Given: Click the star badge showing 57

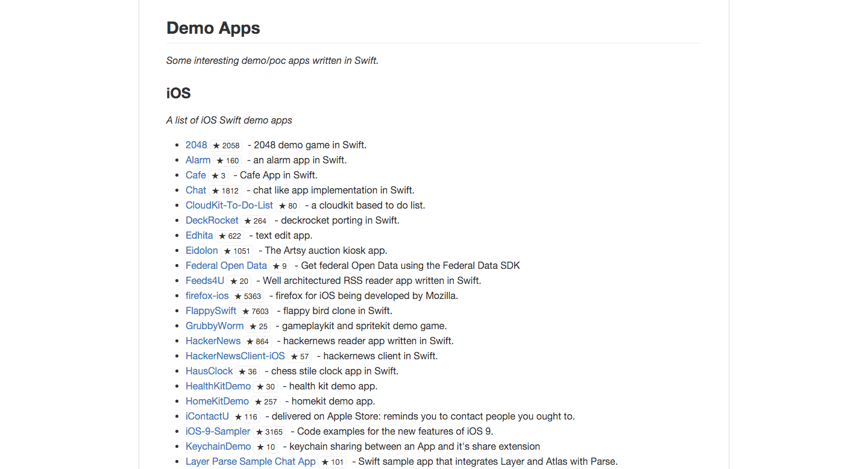Looking at the screenshot, I should point(300,356).
